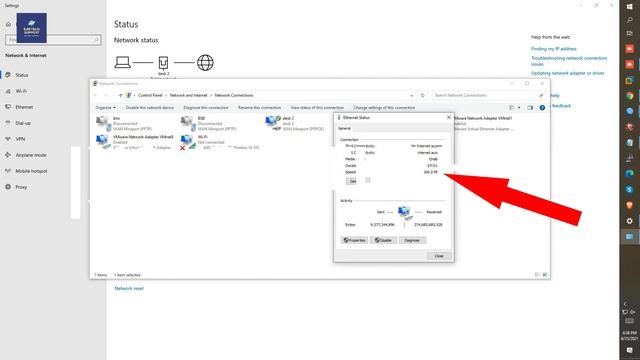Open the Organize dropdown menu

106,108
